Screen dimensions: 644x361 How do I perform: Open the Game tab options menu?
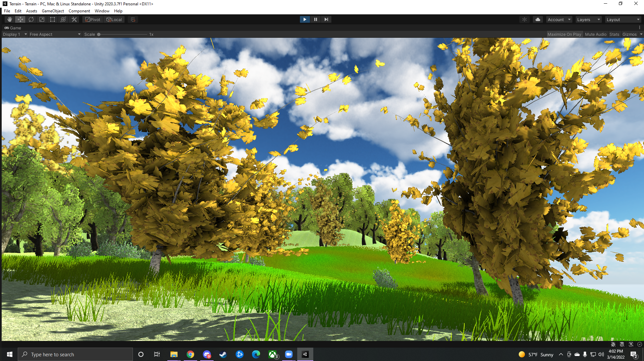[x=640, y=28]
